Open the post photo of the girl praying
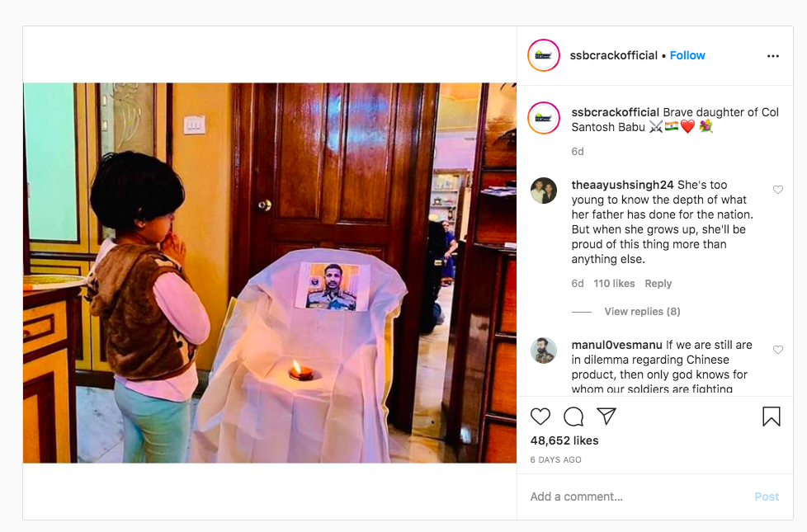The width and height of the screenshot is (807, 532). (x=270, y=273)
